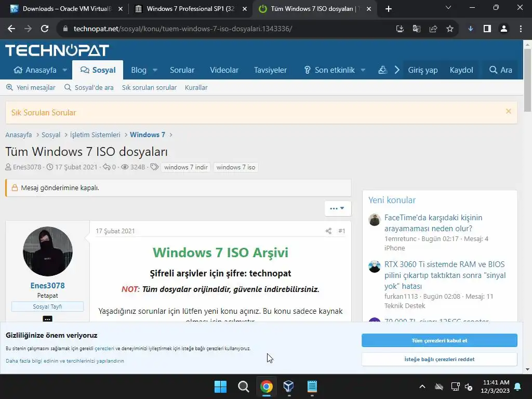Click the Technopat logo

[57, 50]
